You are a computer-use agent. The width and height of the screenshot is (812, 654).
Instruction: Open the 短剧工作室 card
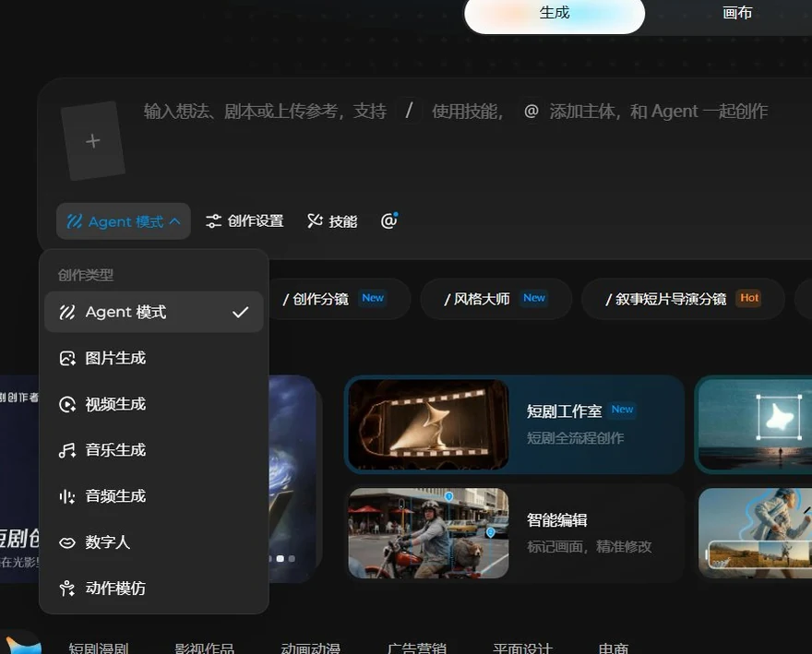[514, 424]
